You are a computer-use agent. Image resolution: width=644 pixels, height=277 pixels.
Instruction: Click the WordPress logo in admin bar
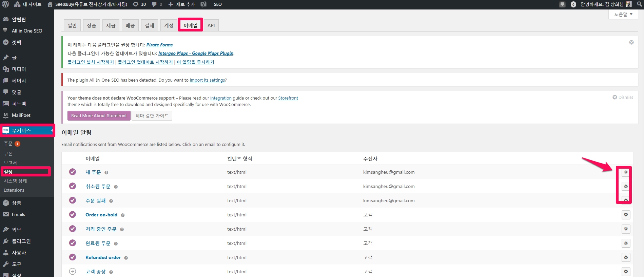[x=5, y=4]
